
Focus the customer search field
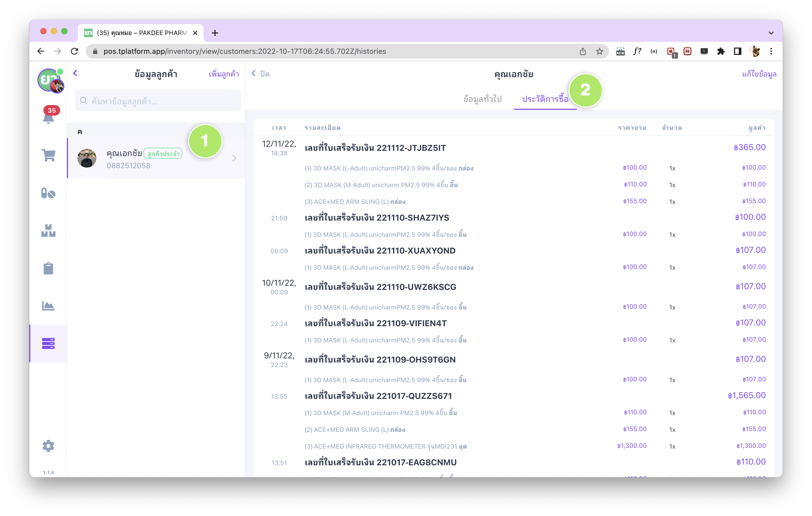point(158,101)
